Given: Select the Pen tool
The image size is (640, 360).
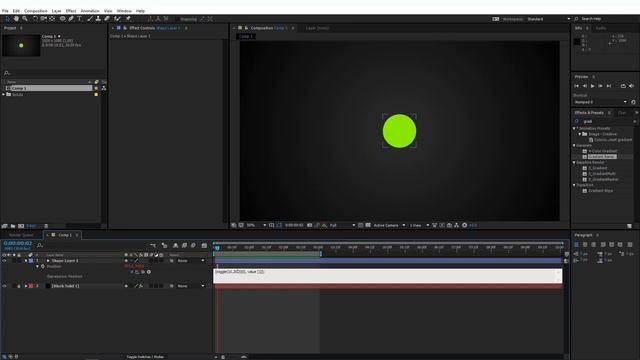Looking at the screenshot, I should coord(71,19).
